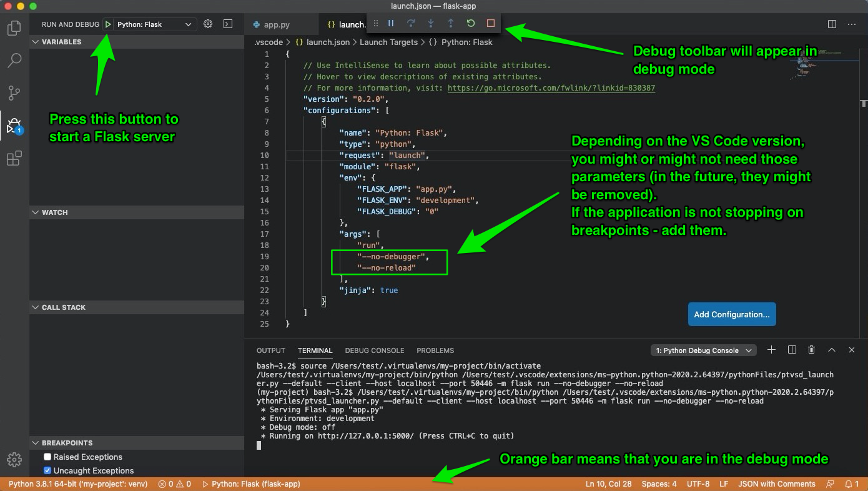Image resolution: width=868 pixels, height=491 pixels.
Task: Open debug console icon in Run header
Action: 228,24
